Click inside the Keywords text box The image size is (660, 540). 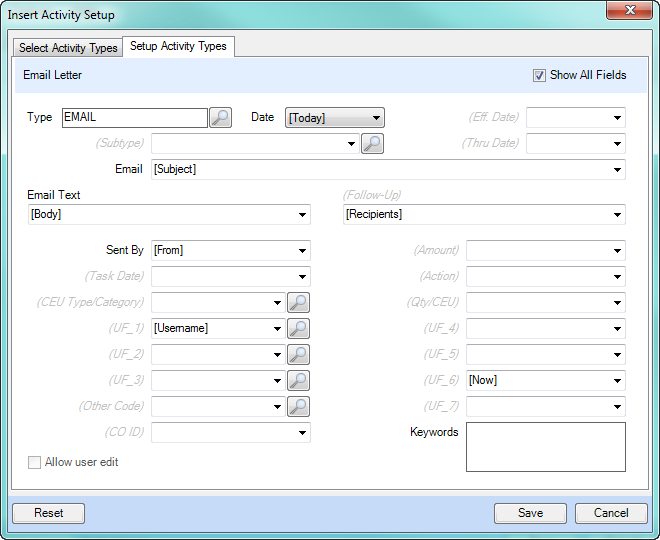(545, 446)
